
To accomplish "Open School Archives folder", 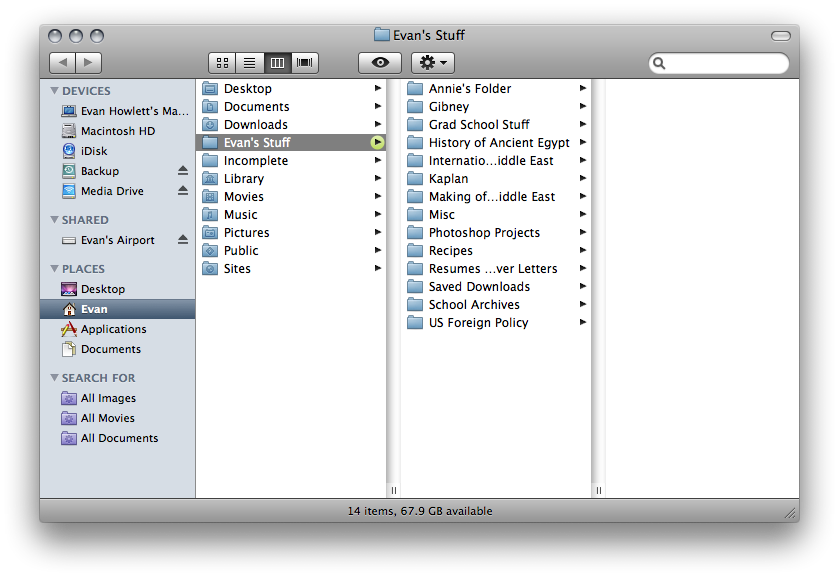I will click(496, 305).
